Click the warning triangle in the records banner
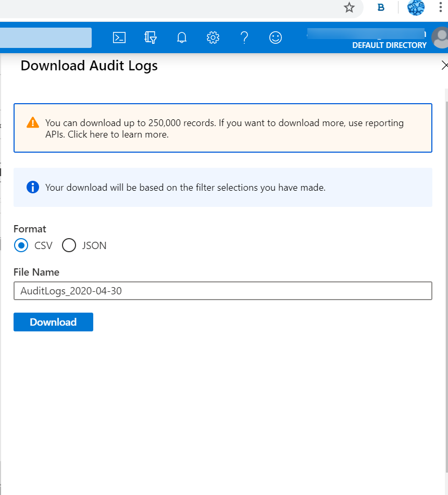The image size is (448, 495). coord(33,122)
